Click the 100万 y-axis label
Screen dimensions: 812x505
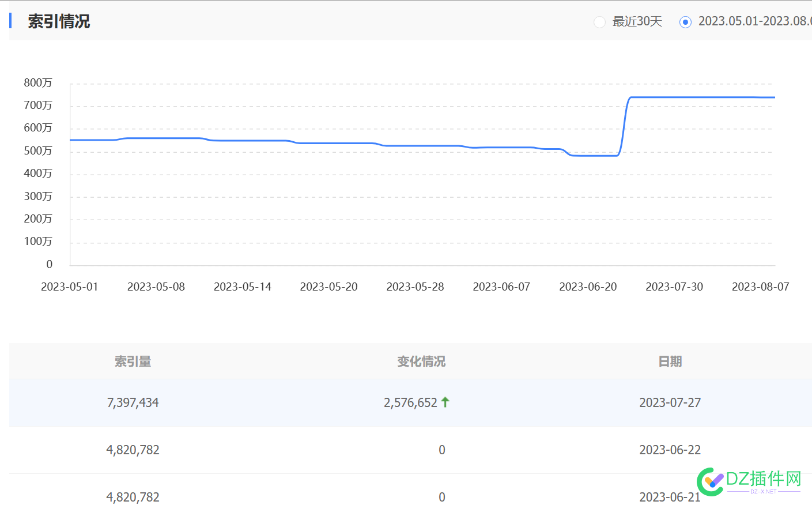point(38,241)
